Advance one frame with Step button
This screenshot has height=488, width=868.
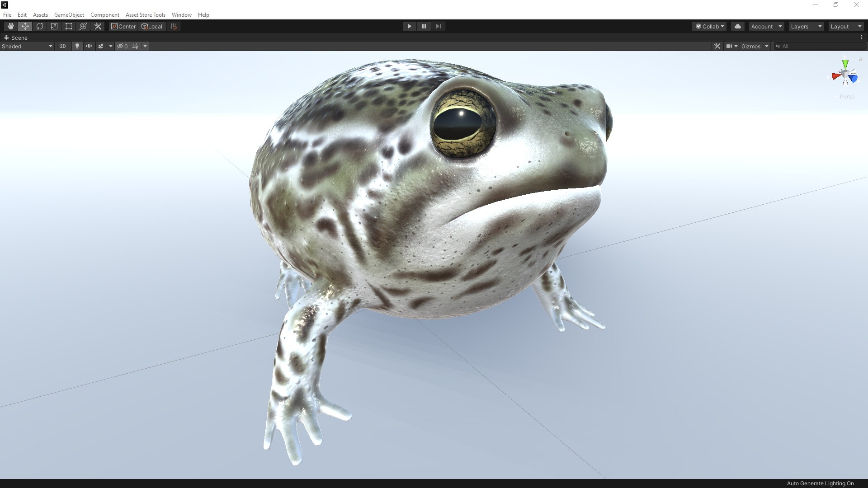tap(438, 26)
